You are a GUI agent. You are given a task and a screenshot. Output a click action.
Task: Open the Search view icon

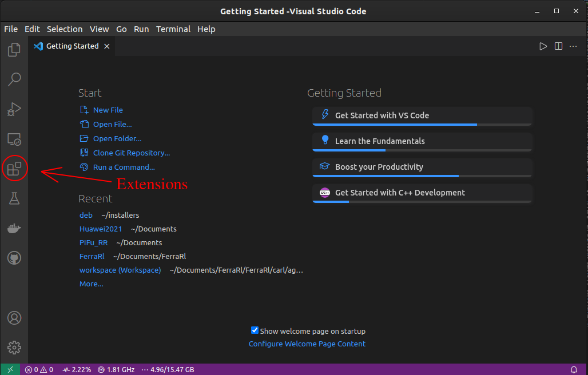pos(14,79)
